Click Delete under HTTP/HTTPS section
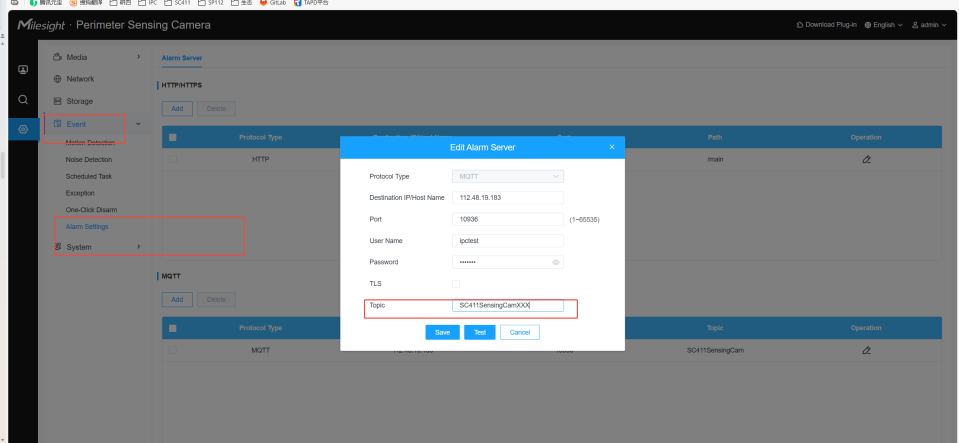Viewport: 959px width, 443px height. [217, 109]
